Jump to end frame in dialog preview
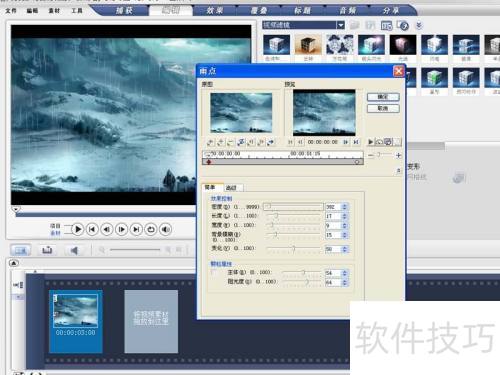The width and height of the screenshot is (500, 375). [356, 142]
